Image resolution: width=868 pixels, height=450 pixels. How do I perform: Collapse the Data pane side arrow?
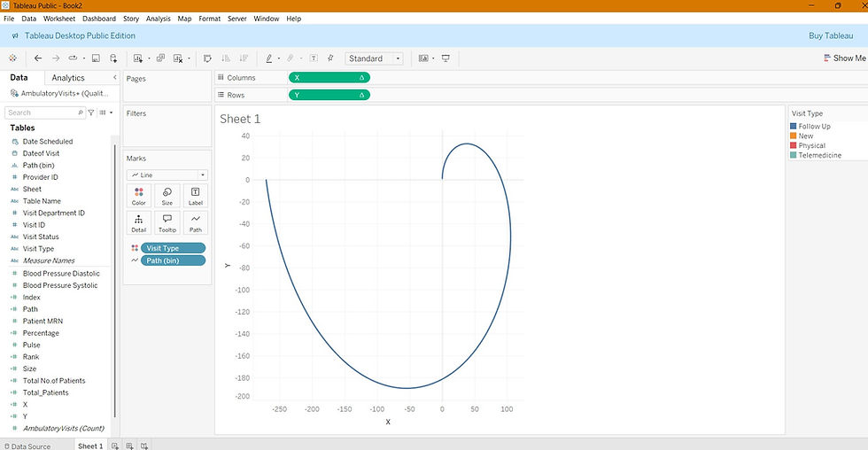(x=114, y=77)
